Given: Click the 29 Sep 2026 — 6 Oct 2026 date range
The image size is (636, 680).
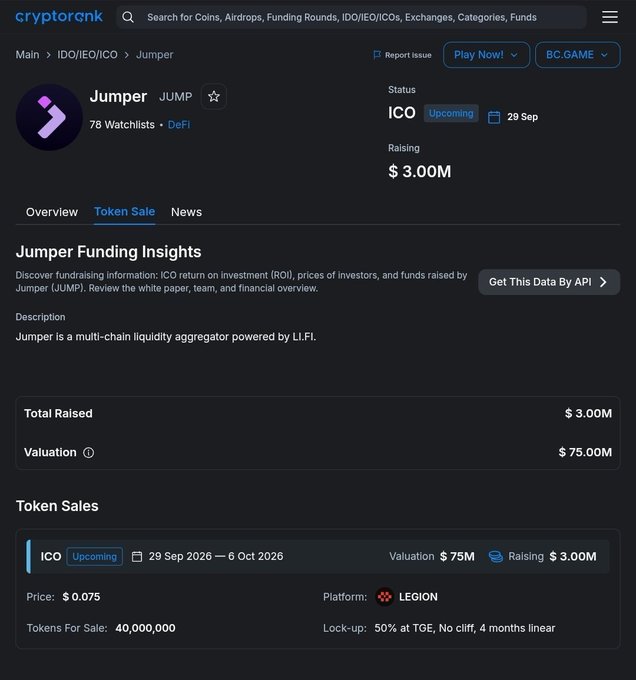Looking at the screenshot, I should click(216, 556).
